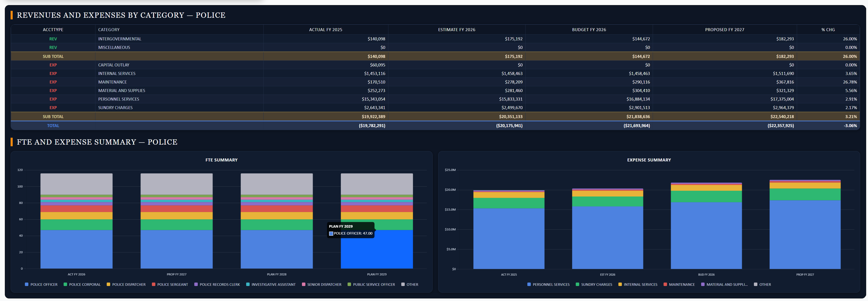Toggle INVESTIGATIVE ASSISTANT legend entry
The width and height of the screenshot is (868, 301).
[271, 284]
